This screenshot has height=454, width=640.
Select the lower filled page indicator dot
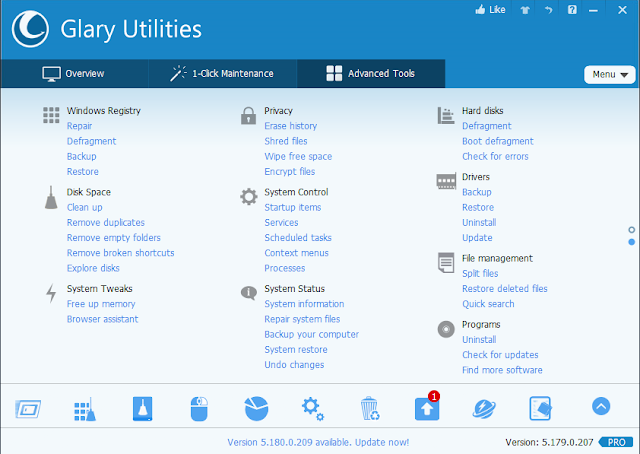[631, 242]
